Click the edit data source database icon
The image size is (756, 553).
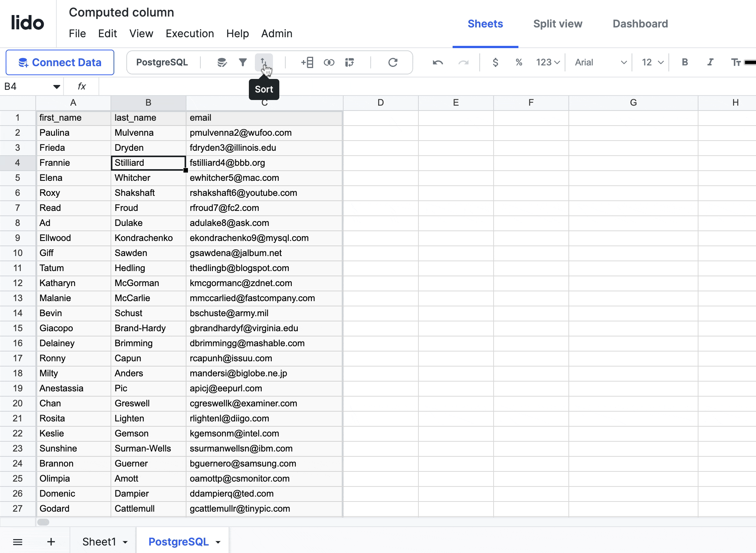coord(222,62)
